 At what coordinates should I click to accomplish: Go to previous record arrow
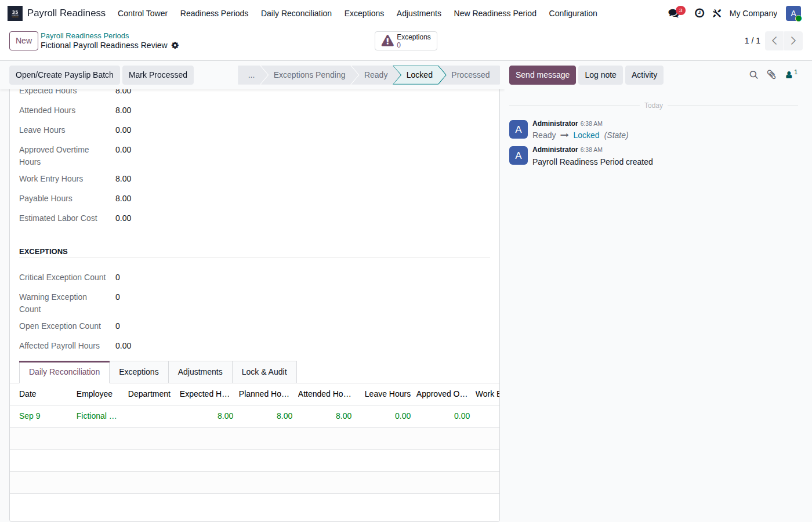point(774,41)
